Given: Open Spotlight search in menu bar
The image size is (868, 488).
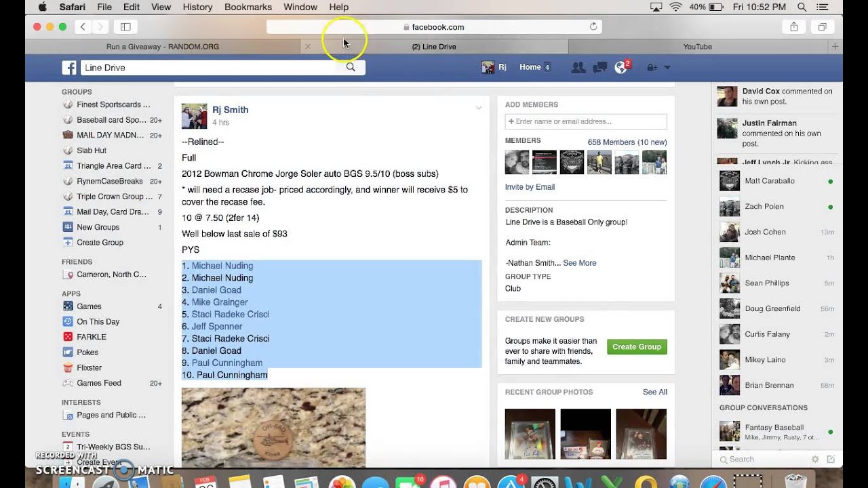Looking at the screenshot, I should [x=802, y=7].
